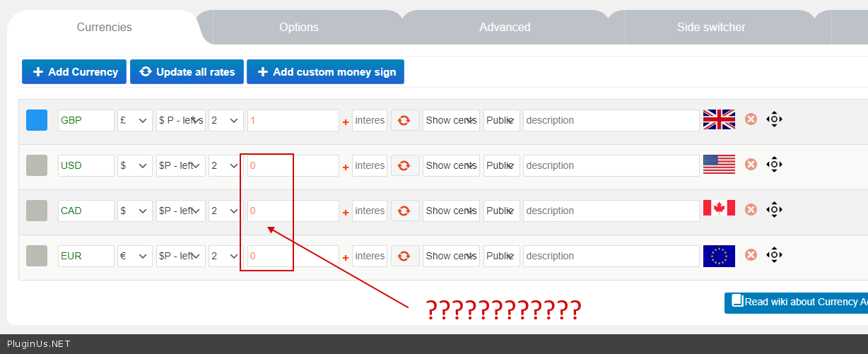Open the USD currency symbol dropdown
Image resolution: width=868 pixels, height=354 pixels.
click(x=135, y=165)
